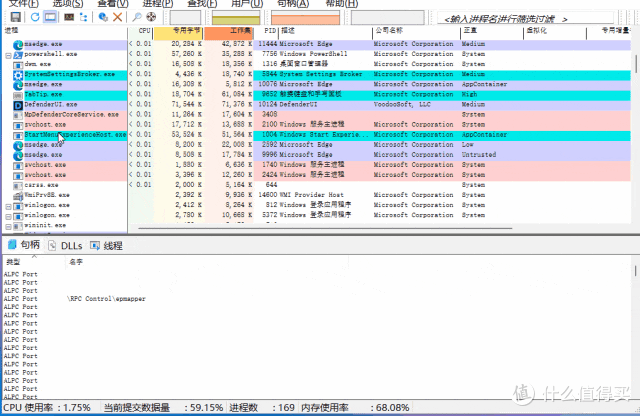Click the icon beside csrss.exe
The height and width of the screenshot is (416, 640).
(18, 186)
